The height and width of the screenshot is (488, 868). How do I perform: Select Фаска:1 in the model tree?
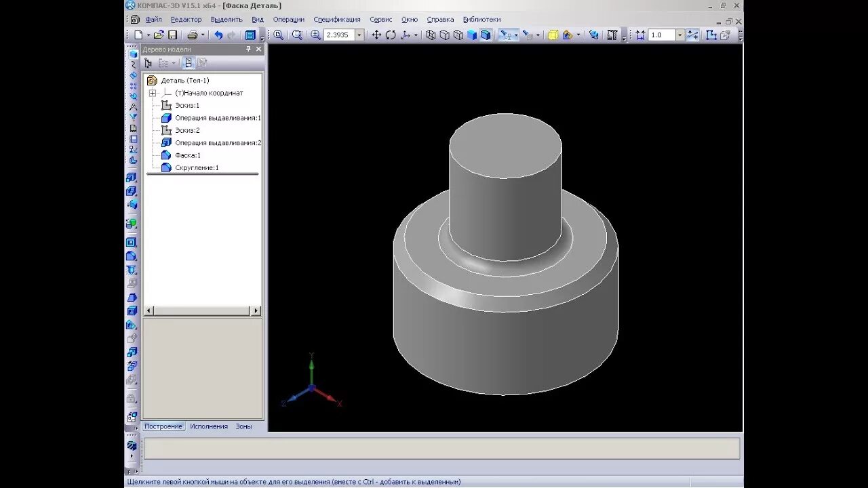pos(188,155)
